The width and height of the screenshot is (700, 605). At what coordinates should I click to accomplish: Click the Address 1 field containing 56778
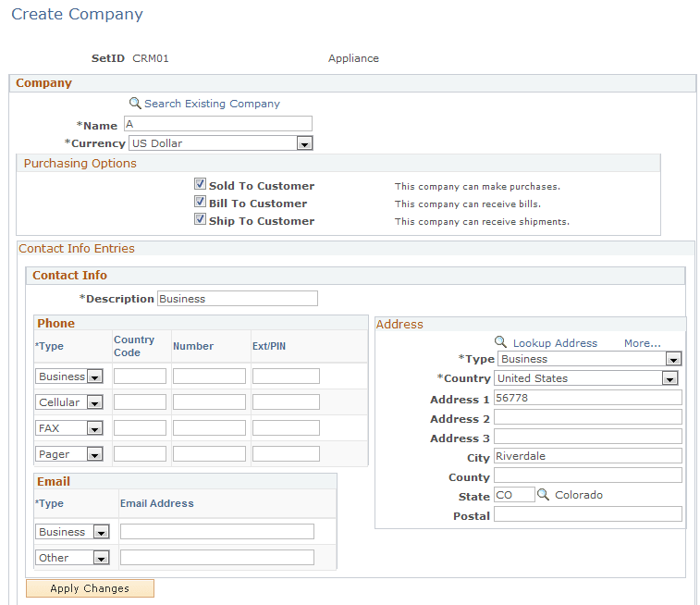(x=588, y=398)
